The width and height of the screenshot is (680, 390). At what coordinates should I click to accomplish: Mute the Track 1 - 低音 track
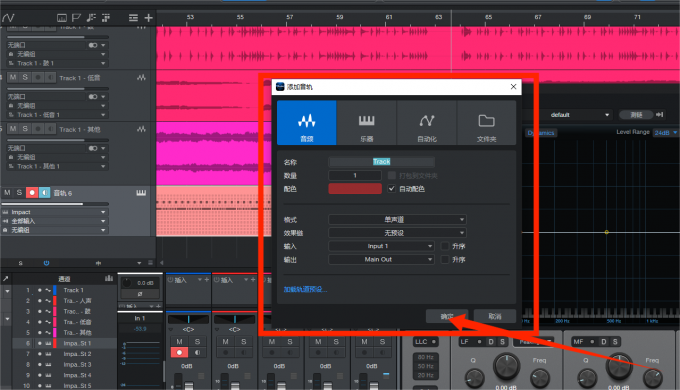(13, 77)
